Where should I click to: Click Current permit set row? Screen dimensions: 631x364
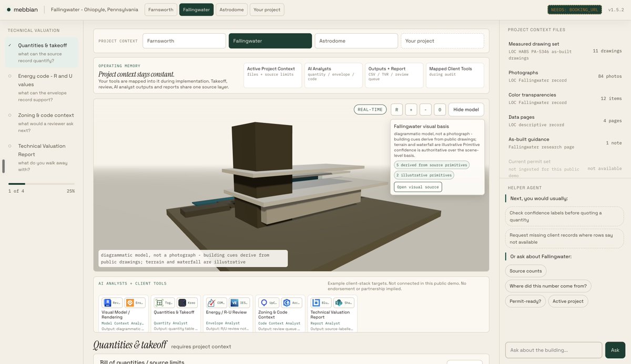pyautogui.click(x=565, y=168)
